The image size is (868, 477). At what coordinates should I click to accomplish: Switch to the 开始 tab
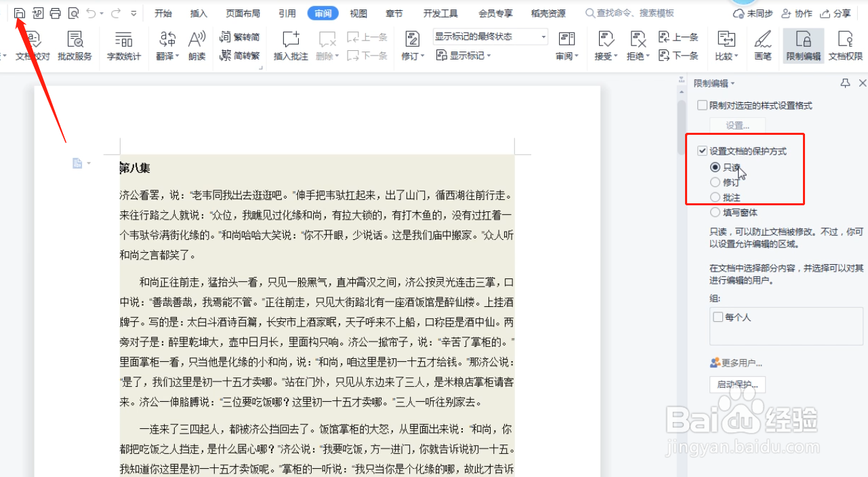click(163, 14)
